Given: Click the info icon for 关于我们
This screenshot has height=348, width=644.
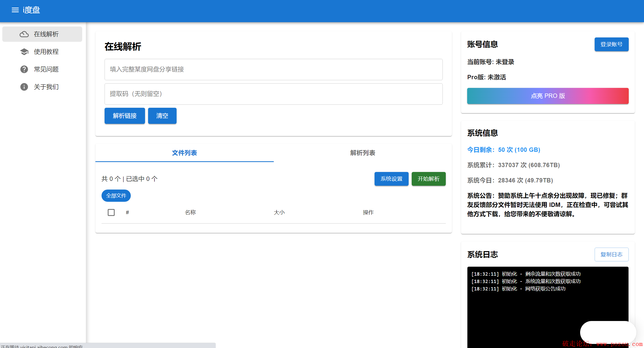Looking at the screenshot, I should pyautogui.click(x=24, y=87).
